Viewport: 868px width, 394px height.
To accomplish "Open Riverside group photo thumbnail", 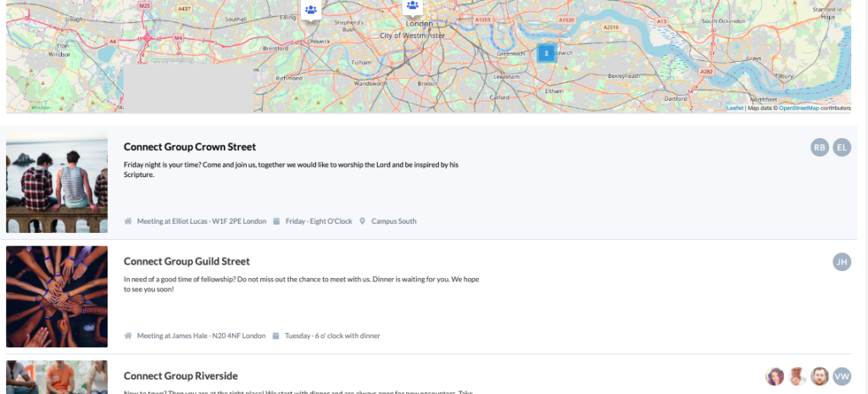I will pos(57,377).
